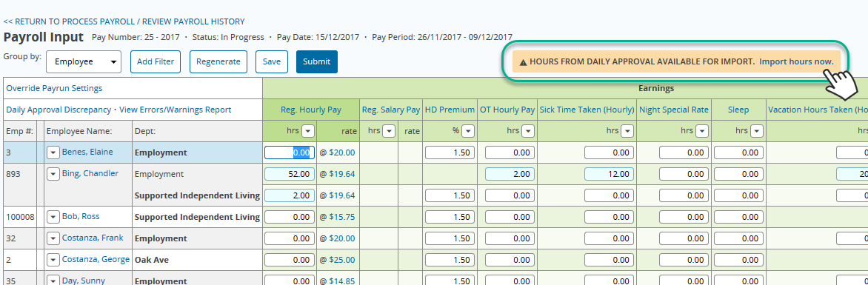Click employee number 893 cell
868x285 pixels.
[x=20, y=184]
